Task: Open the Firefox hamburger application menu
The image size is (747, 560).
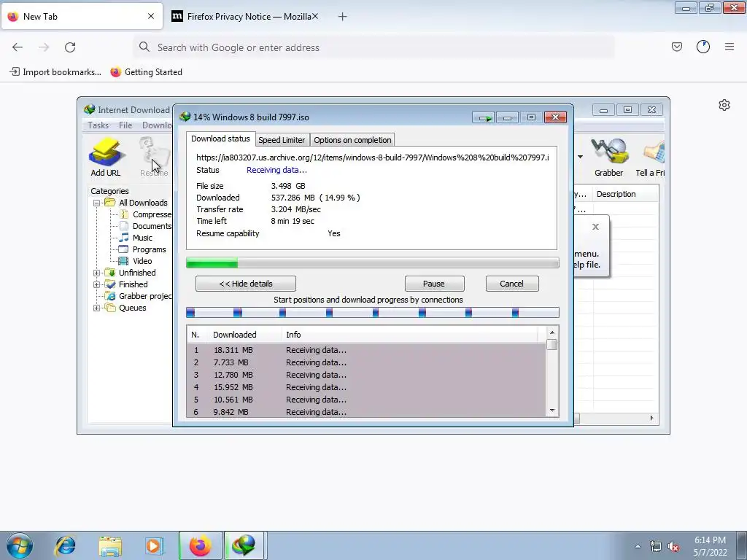Action: pyautogui.click(x=729, y=47)
